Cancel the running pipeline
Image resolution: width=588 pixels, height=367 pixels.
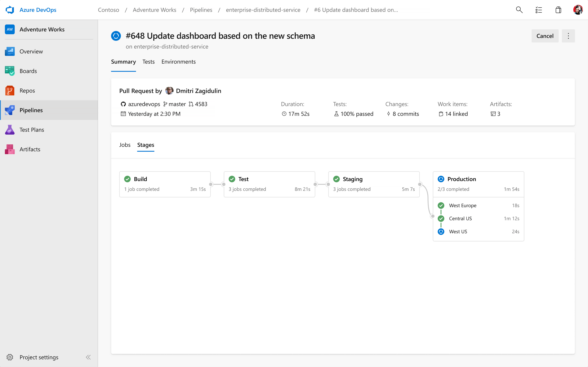pyautogui.click(x=545, y=36)
